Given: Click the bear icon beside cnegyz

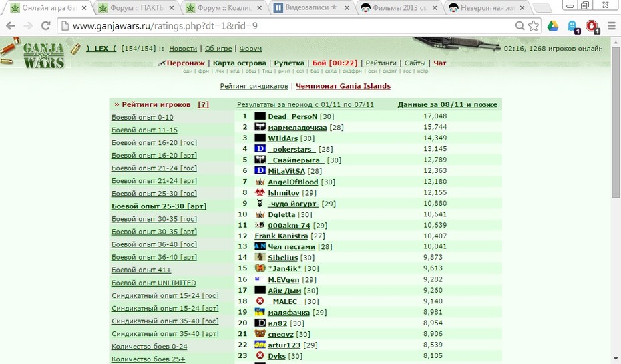Looking at the screenshot, I should 260,333.
